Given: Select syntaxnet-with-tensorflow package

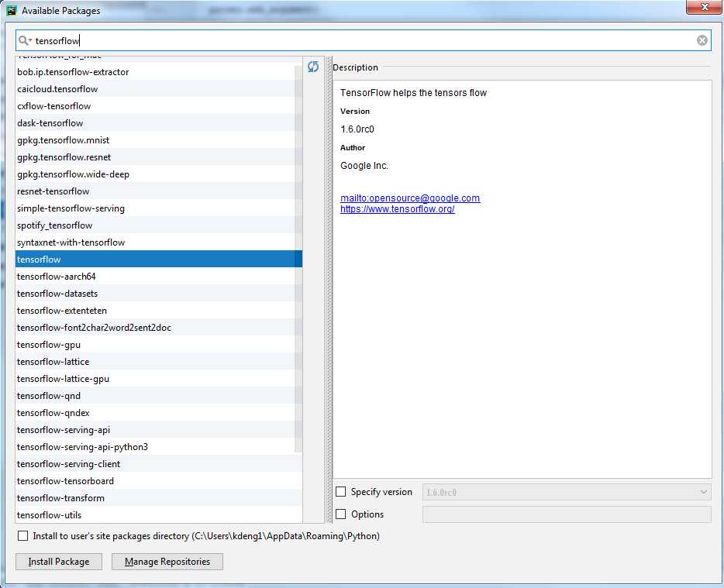Looking at the screenshot, I should (x=159, y=242).
